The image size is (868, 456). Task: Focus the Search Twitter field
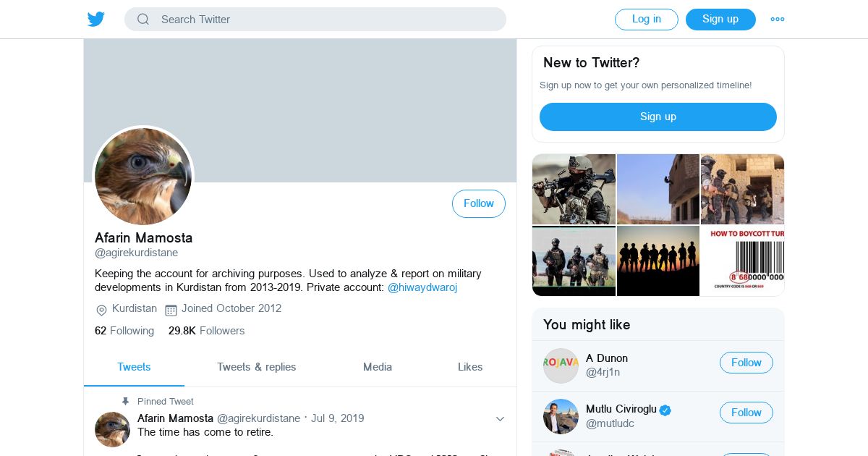point(325,20)
